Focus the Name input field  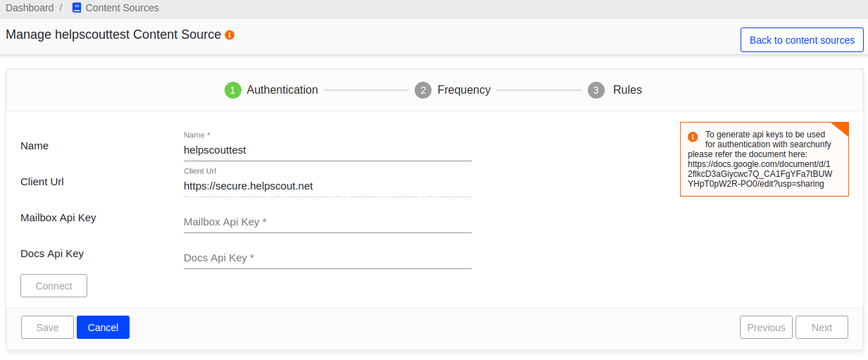pyautogui.click(x=327, y=150)
